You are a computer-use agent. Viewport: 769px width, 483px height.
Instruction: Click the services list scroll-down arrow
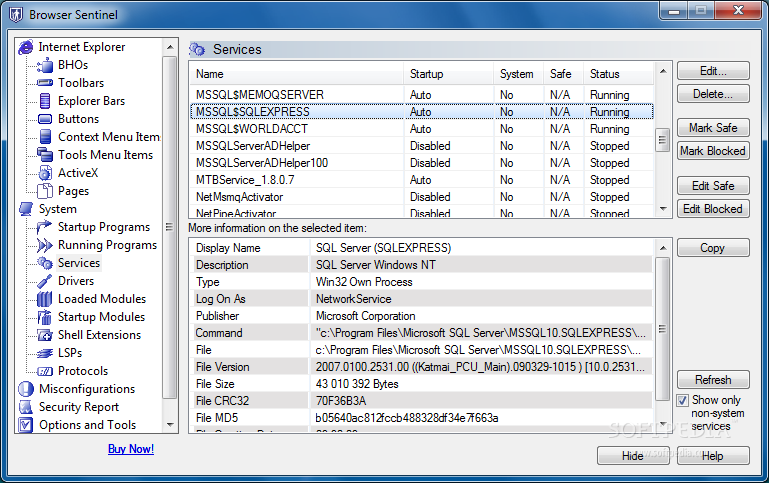pos(663,209)
